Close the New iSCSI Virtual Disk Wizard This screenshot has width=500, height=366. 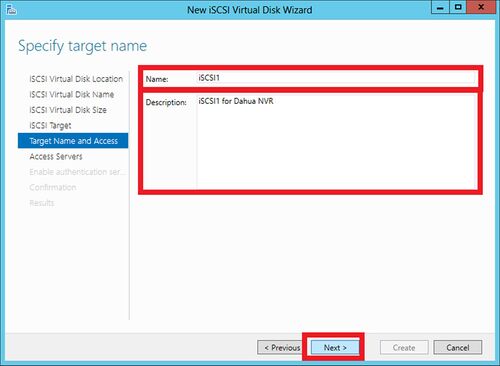coord(481,7)
